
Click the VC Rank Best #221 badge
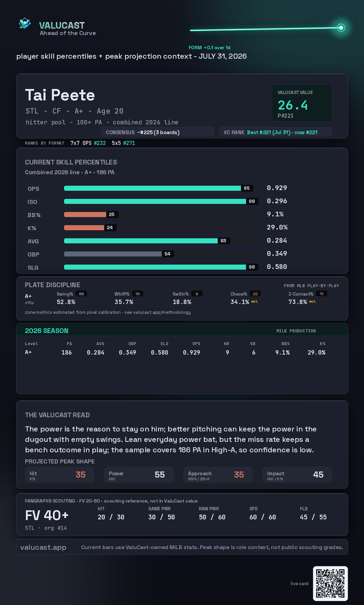click(x=275, y=132)
